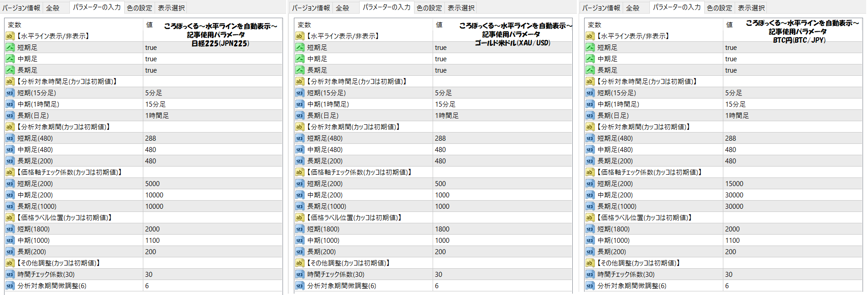Viewport: 868px width, 295px height.
Task: Click the icon beside 中期(1時間足) in BTC/JPY panel
Action: [x=590, y=104]
